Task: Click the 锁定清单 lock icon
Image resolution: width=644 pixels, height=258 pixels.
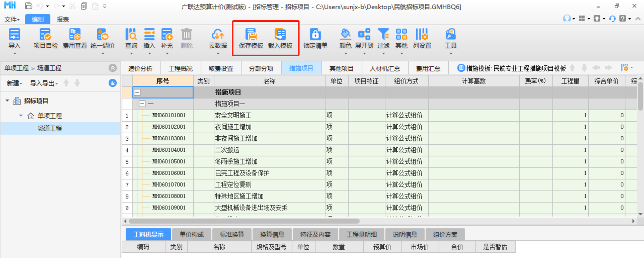Action: (x=315, y=35)
